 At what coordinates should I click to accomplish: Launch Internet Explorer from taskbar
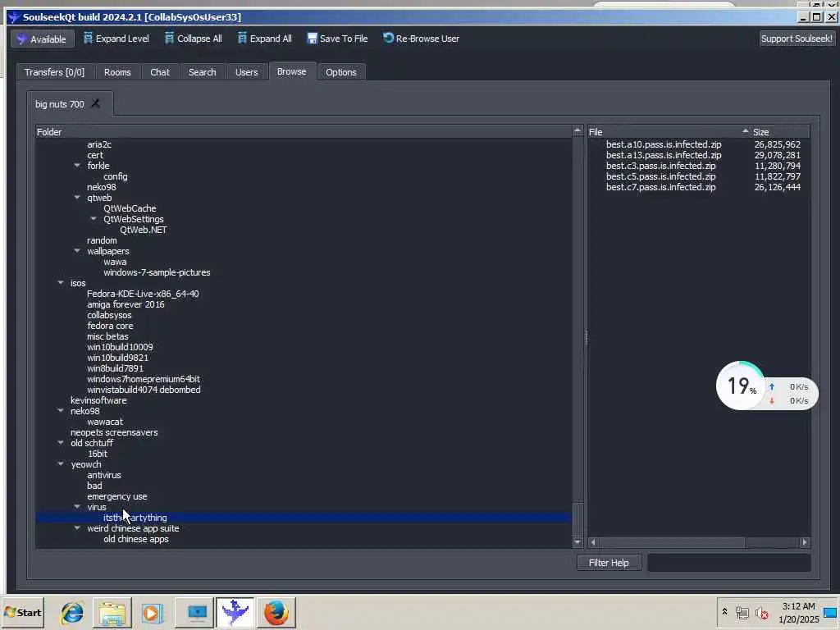72,612
